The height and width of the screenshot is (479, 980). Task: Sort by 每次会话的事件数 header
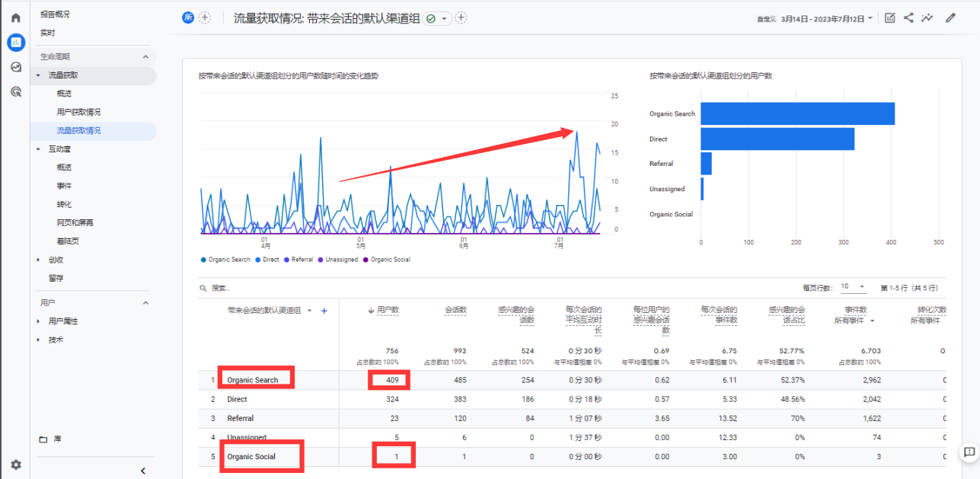click(x=719, y=315)
